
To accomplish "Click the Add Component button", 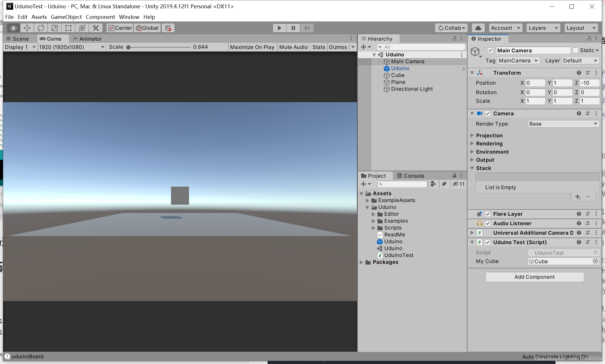I will (535, 277).
